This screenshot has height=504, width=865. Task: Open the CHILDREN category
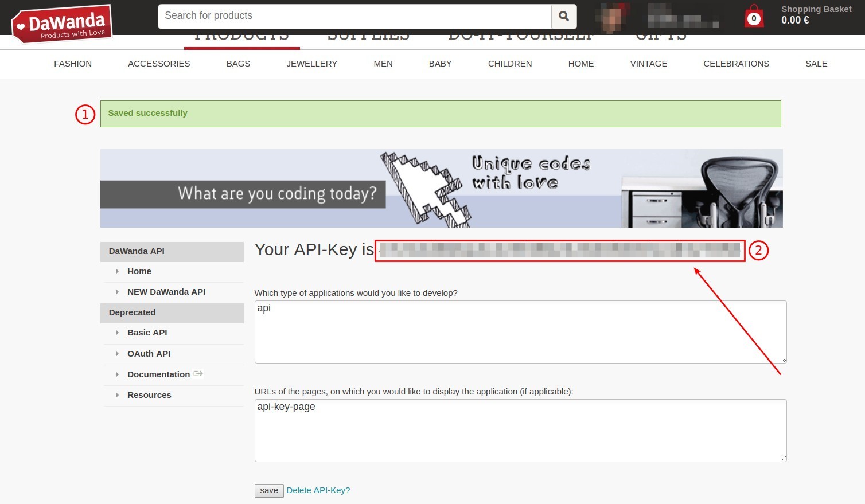click(510, 64)
